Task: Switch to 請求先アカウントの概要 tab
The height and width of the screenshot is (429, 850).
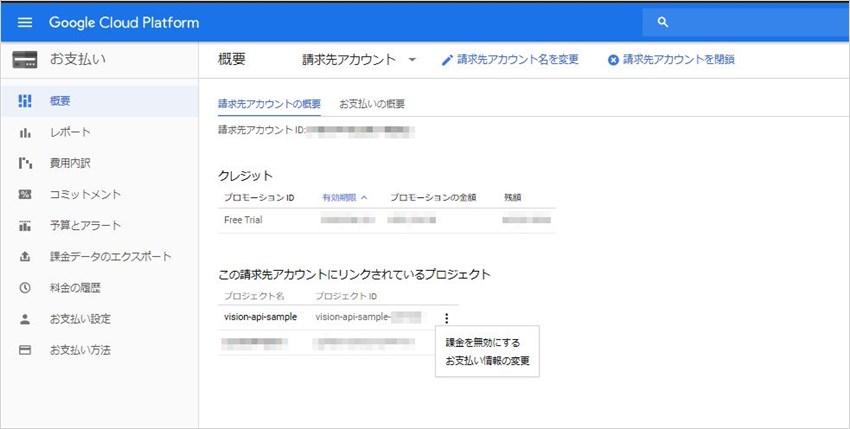Action: (269, 104)
